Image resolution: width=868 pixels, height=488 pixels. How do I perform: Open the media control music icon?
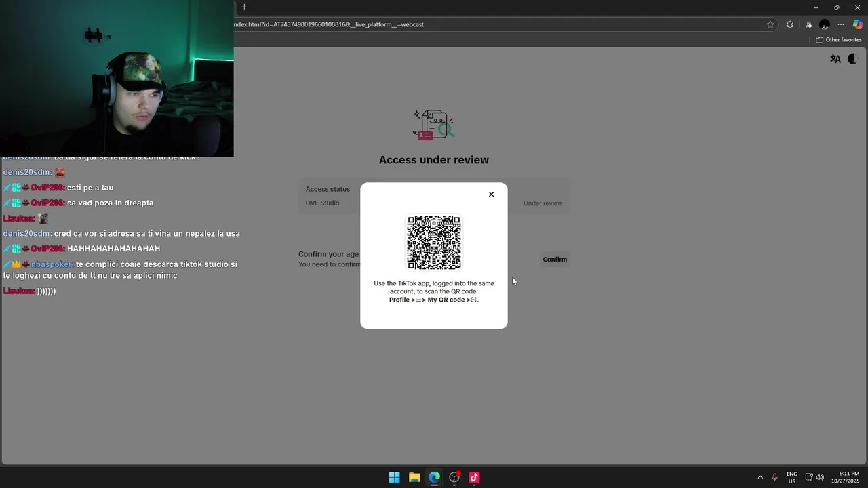(x=808, y=24)
